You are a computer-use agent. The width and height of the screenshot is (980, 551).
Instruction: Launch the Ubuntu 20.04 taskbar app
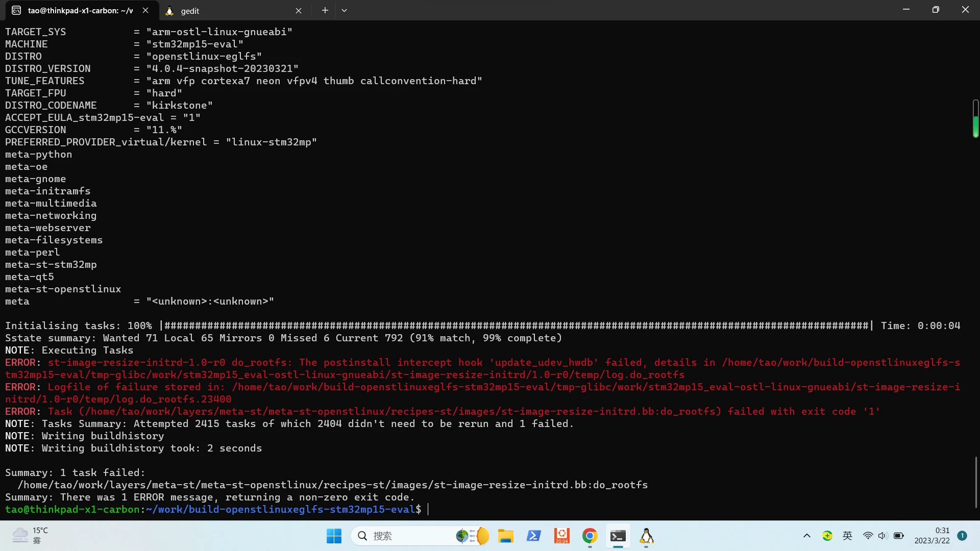561,536
